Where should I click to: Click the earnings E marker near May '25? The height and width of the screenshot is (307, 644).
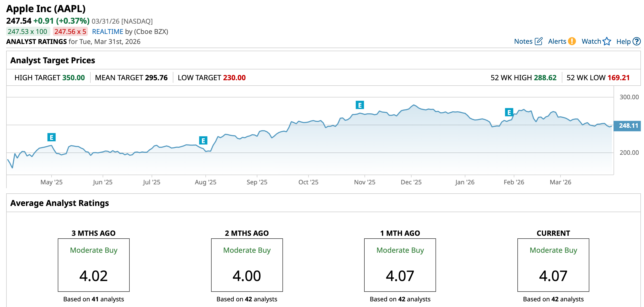52,137
